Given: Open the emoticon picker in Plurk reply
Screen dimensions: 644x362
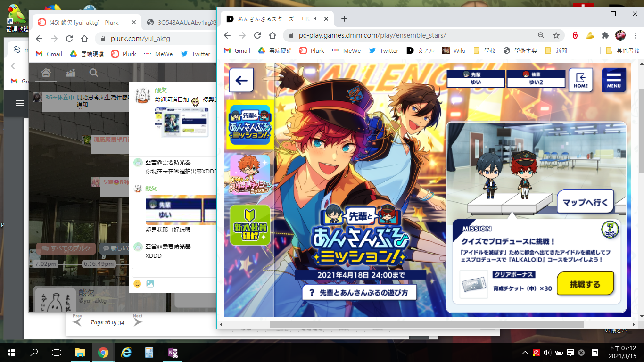Looking at the screenshot, I should pyautogui.click(x=138, y=284).
